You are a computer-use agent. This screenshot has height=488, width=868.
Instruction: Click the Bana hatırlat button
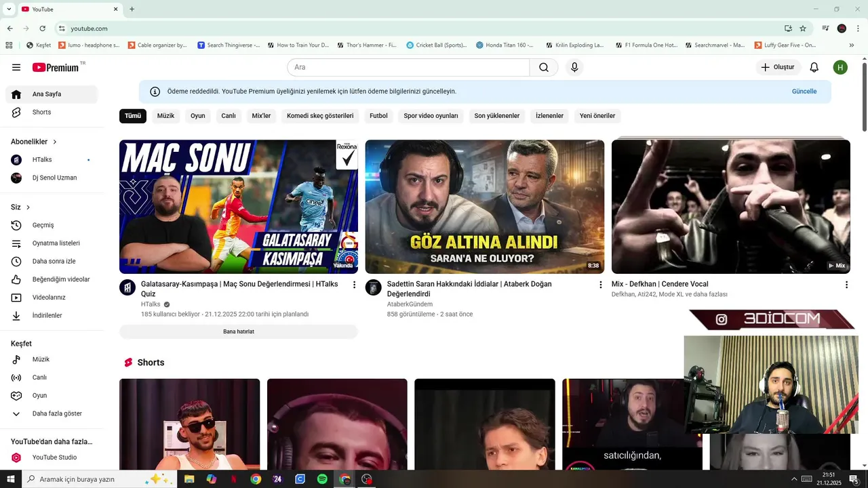239,331
